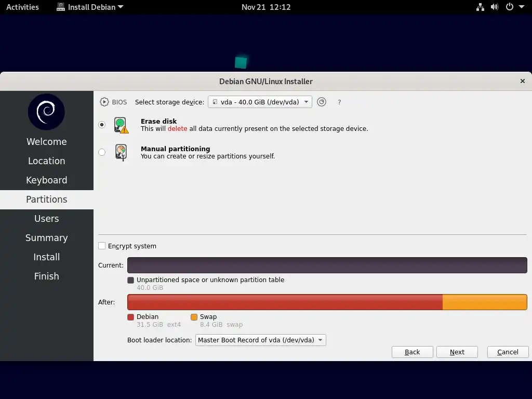Close the Debian installer window
This screenshot has width=532, height=399.
click(523, 81)
